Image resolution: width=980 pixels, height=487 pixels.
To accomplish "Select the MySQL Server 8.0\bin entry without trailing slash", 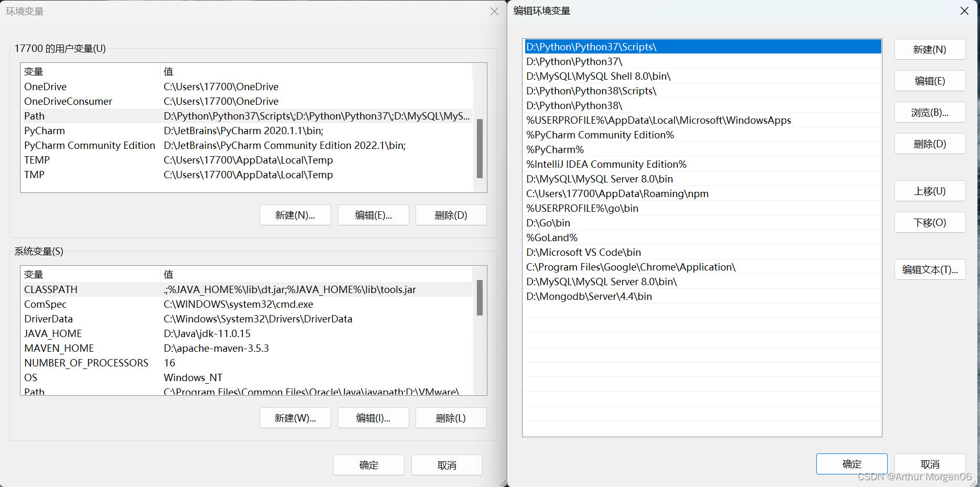I will tap(702, 179).
